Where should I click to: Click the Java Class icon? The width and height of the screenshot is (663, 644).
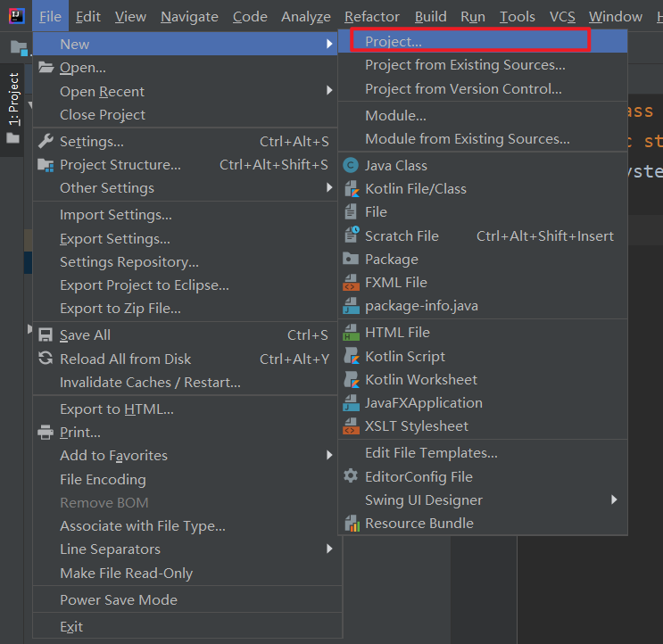tap(351, 165)
